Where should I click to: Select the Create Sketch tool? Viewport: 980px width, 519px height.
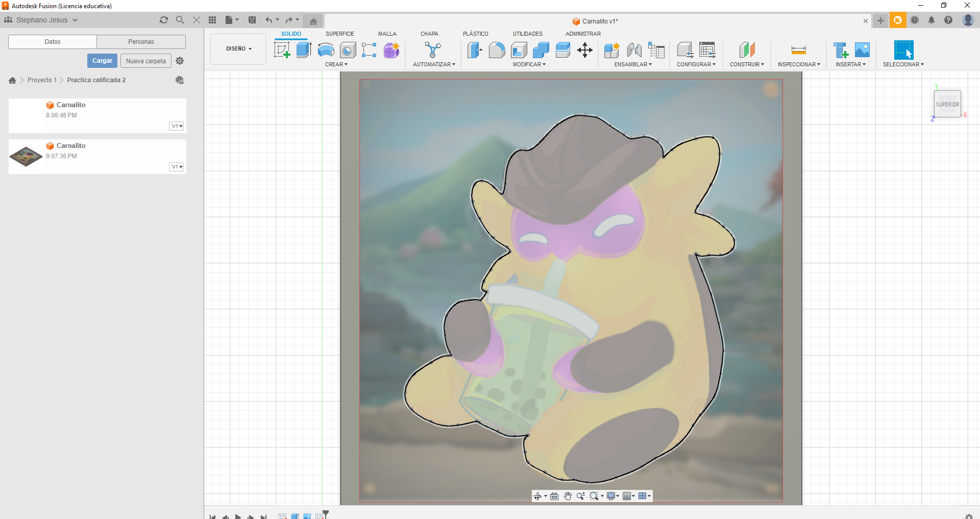pos(282,50)
